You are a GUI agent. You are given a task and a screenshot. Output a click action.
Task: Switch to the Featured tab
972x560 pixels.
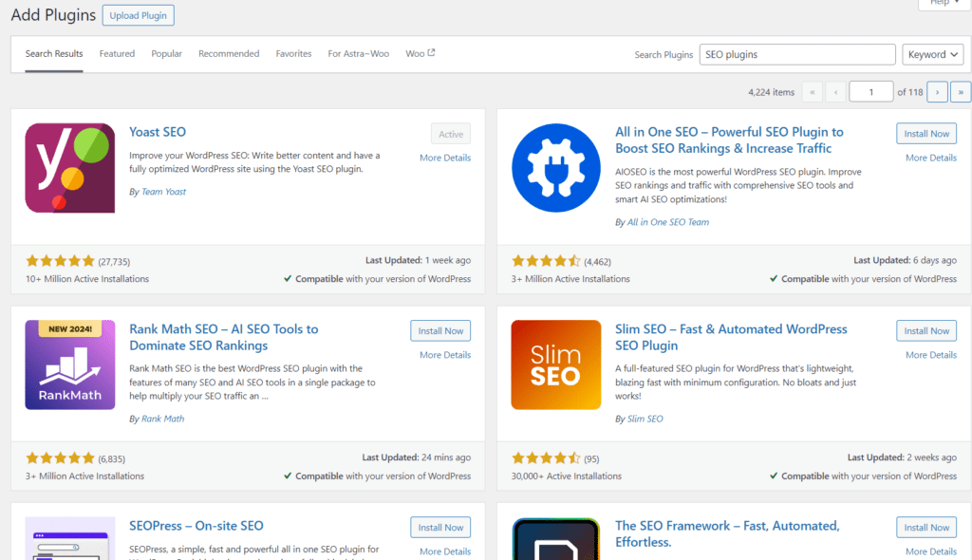coord(117,54)
